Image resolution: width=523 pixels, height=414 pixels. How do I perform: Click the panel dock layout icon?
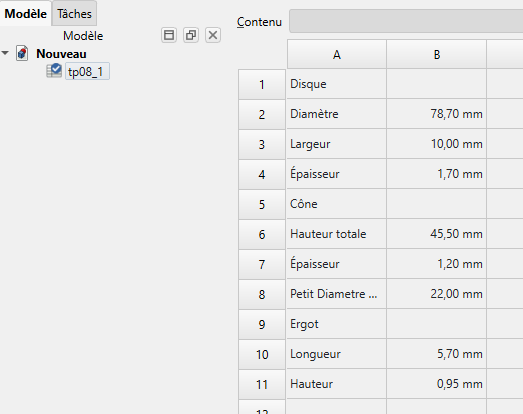point(169,35)
